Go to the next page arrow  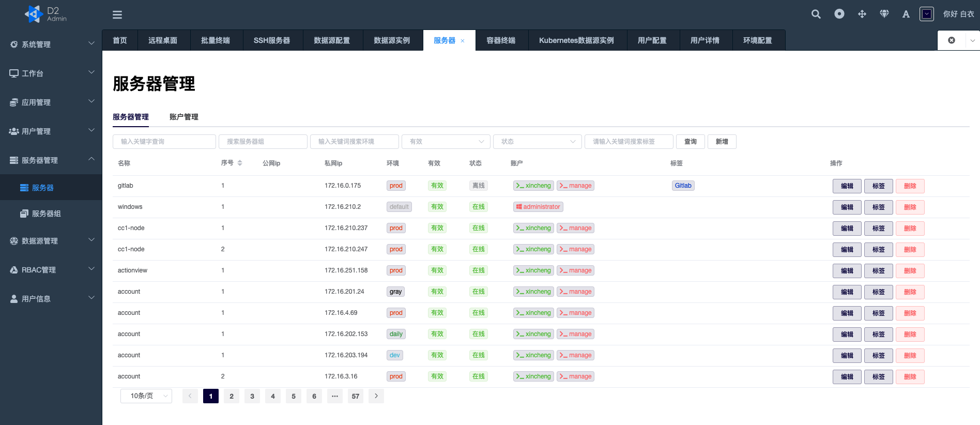tap(376, 396)
